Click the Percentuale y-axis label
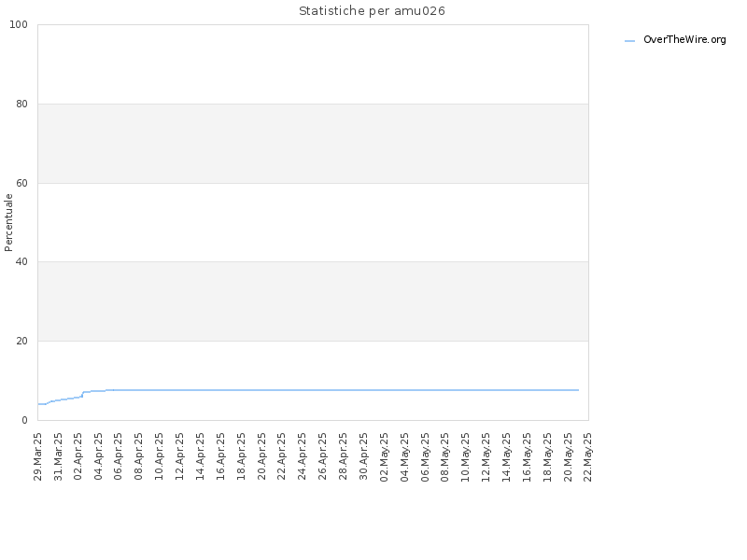 click(8, 222)
